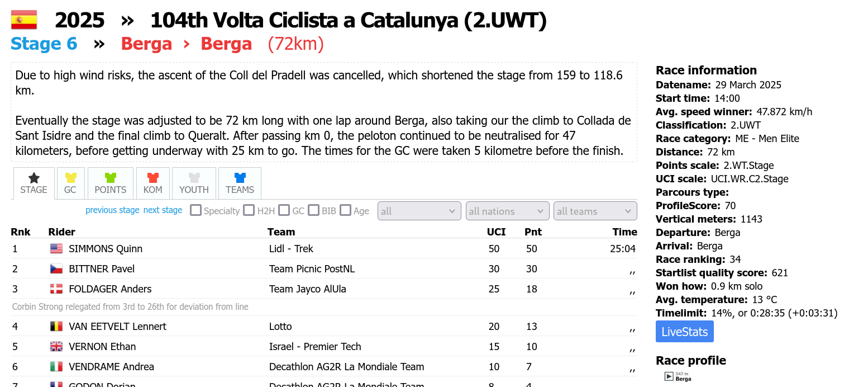Viewport: 868px width, 387px height.
Task: Go to previous stage link
Action: [x=112, y=210]
